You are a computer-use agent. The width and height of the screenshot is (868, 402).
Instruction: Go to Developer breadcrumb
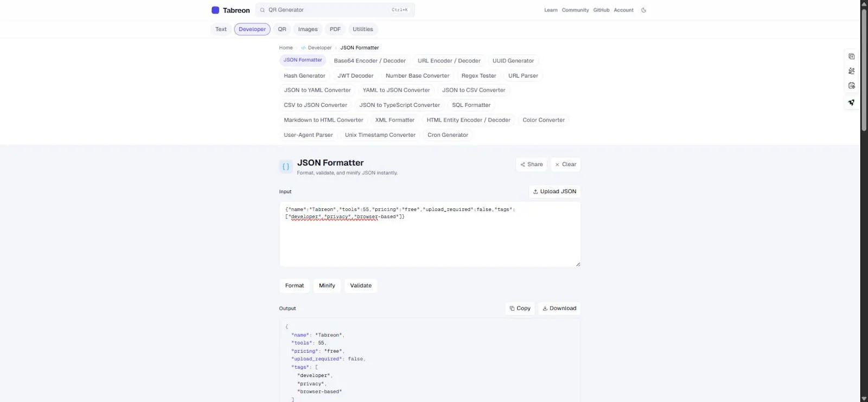[316, 48]
